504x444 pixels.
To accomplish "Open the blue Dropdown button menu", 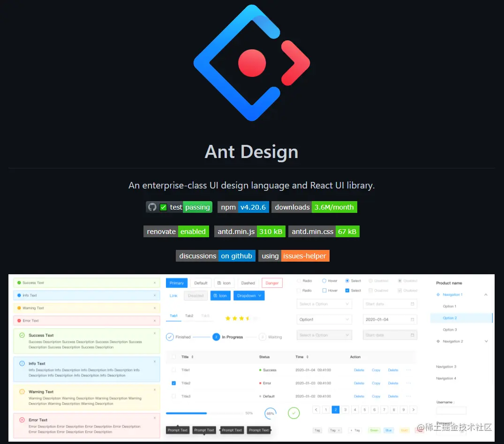I will (249, 295).
